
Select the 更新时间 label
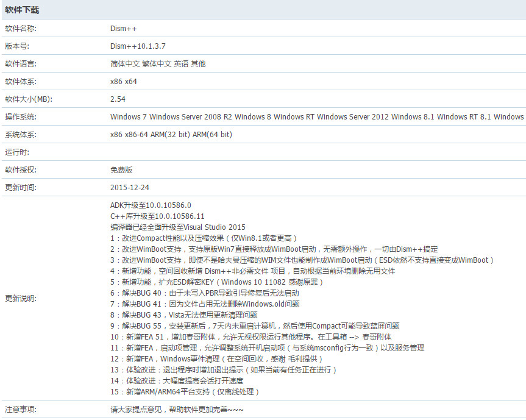click(21, 188)
